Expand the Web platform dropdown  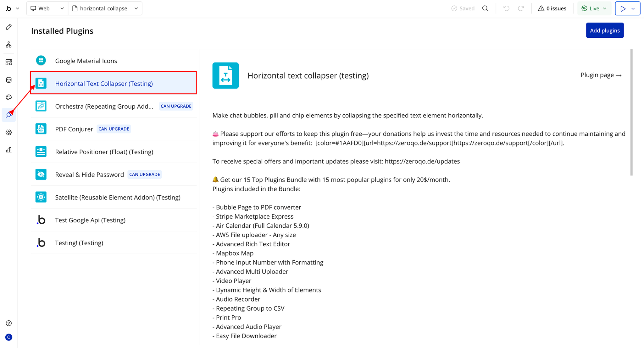point(47,8)
